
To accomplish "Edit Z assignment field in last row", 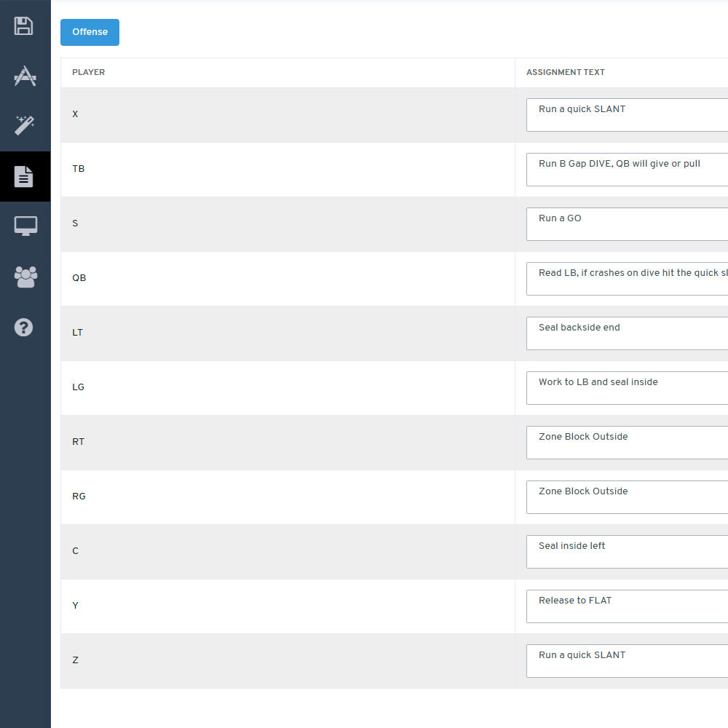I will click(627, 661).
